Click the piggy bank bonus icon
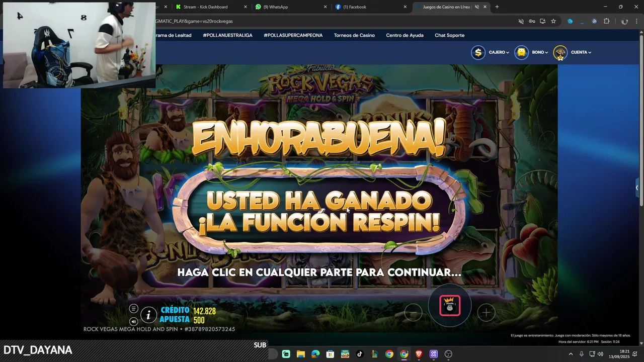The image size is (644, 362). [522, 52]
